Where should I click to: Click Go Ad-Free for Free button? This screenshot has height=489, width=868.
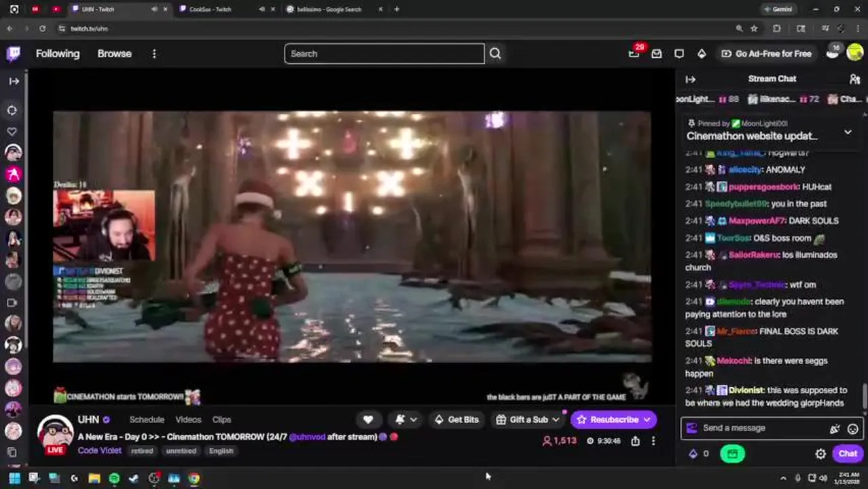[766, 54]
